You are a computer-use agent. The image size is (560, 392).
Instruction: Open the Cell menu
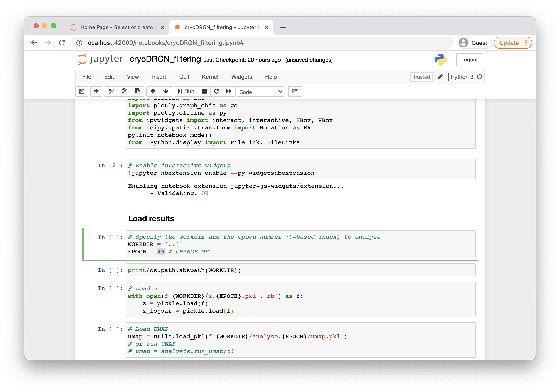tap(184, 77)
